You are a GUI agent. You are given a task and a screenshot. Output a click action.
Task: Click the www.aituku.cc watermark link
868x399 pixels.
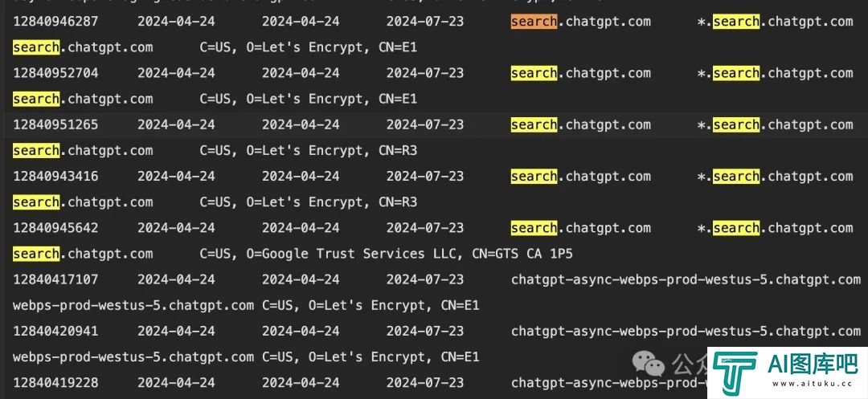(x=812, y=384)
